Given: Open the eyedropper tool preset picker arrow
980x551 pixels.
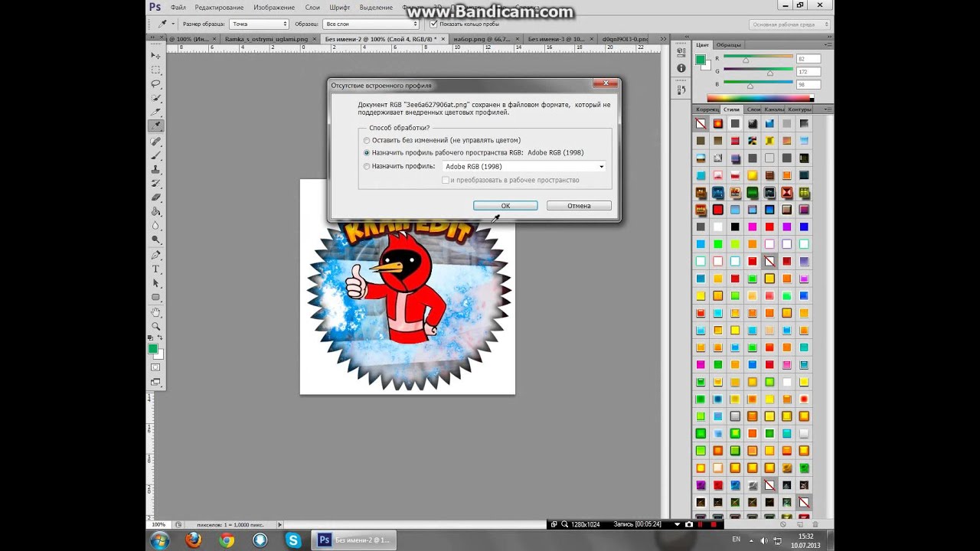Looking at the screenshot, I should (x=172, y=24).
